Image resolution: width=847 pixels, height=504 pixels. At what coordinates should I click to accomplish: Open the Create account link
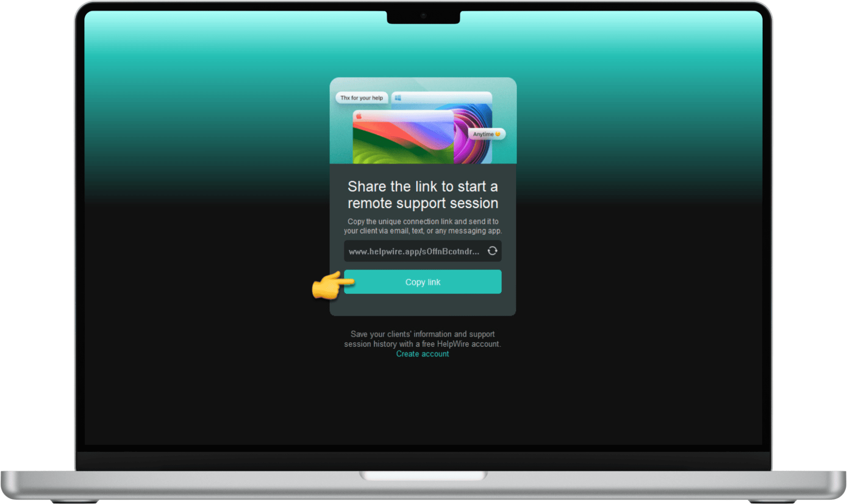coord(422,354)
